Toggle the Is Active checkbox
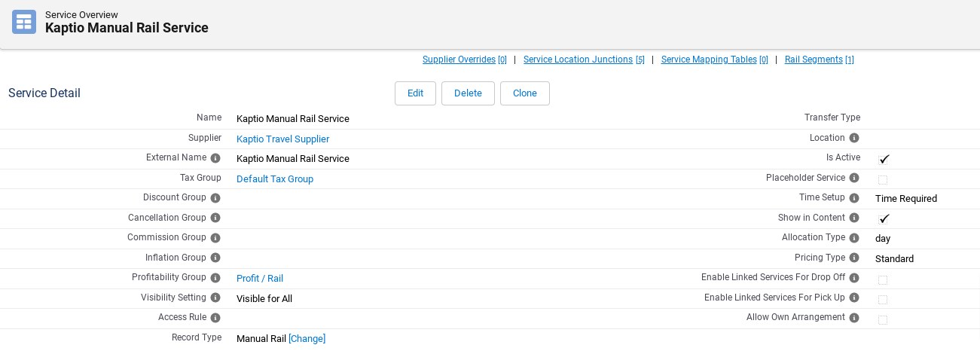 pyautogui.click(x=884, y=159)
